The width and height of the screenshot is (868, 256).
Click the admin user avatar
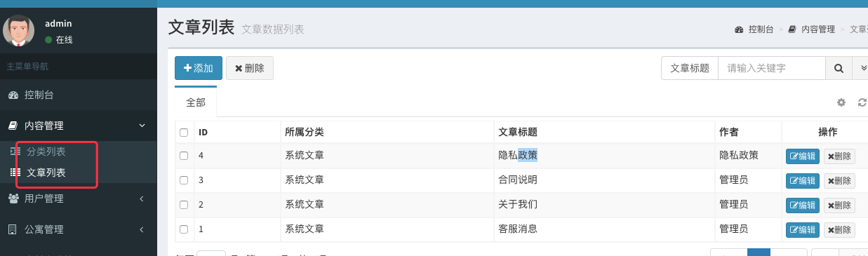point(19,31)
